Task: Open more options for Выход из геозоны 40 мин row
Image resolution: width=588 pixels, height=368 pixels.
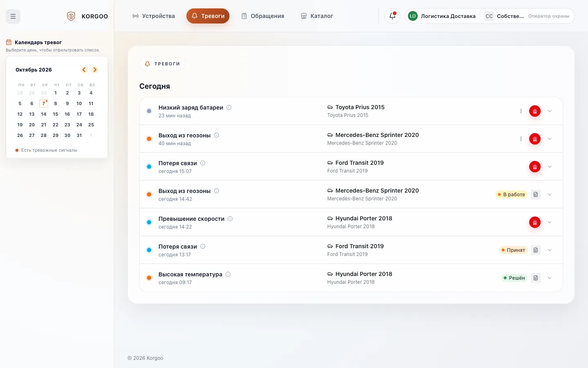Action: (x=521, y=139)
